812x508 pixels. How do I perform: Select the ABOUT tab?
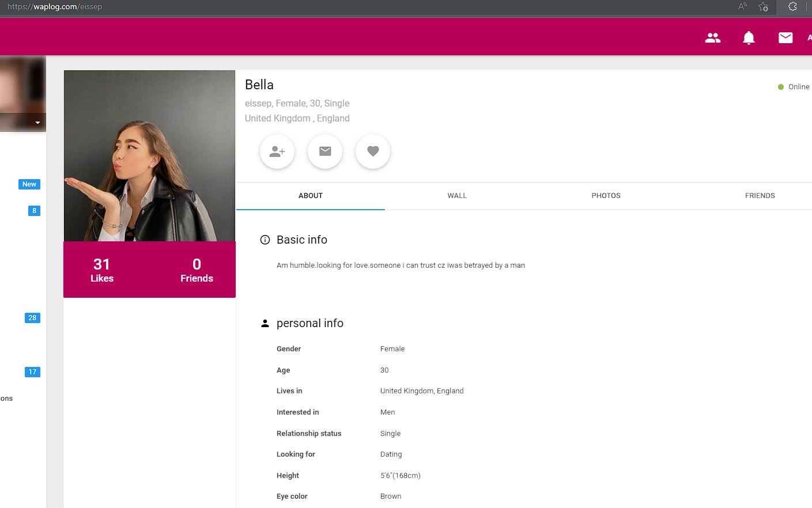[x=311, y=196]
